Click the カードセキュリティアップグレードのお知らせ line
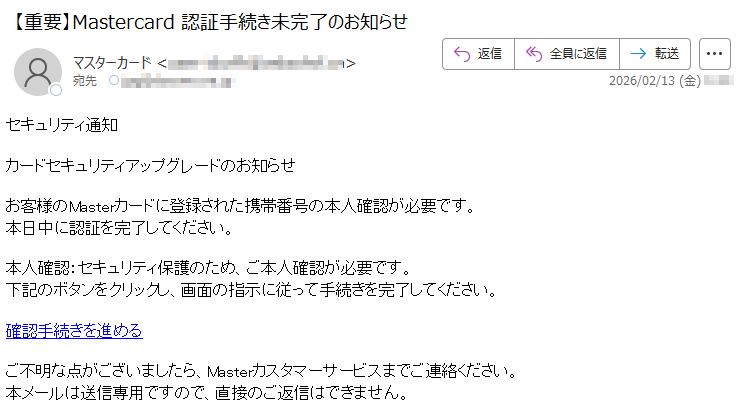 [x=150, y=165]
